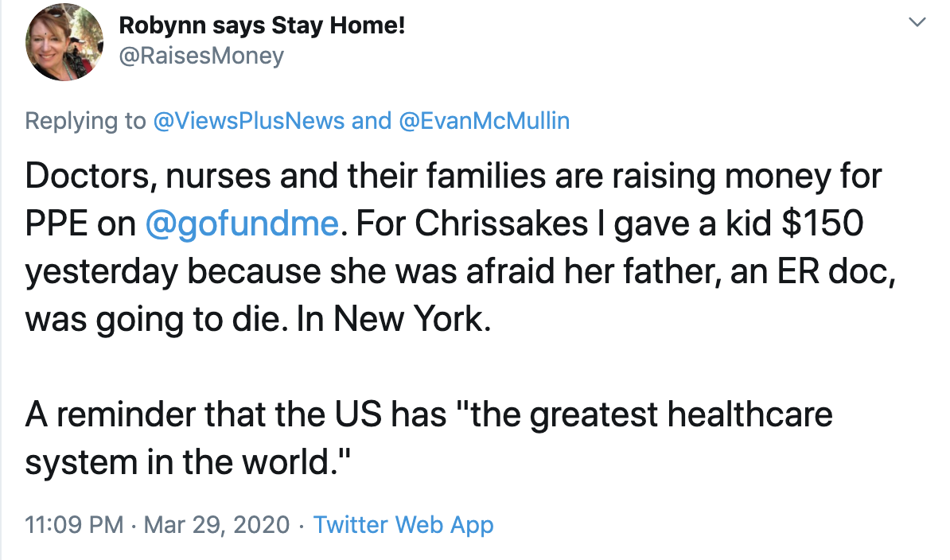The width and height of the screenshot is (950, 560).
Task: Visit the @RaisesMoney handle
Action: pyautogui.click(x=201, y=56)
